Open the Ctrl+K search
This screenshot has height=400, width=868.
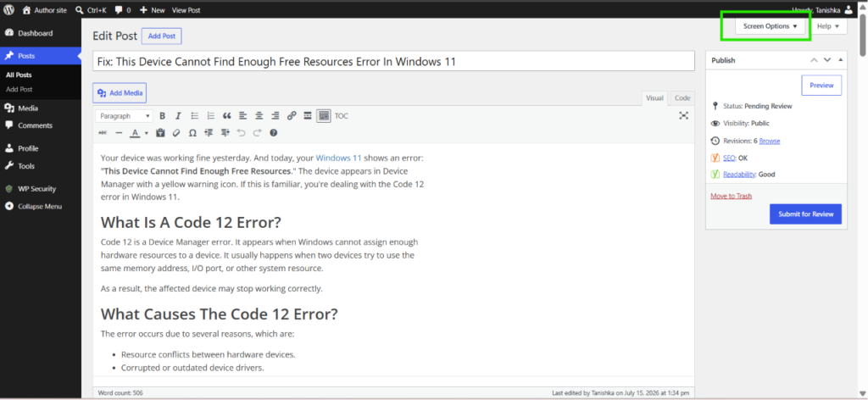tap(90, 10)
